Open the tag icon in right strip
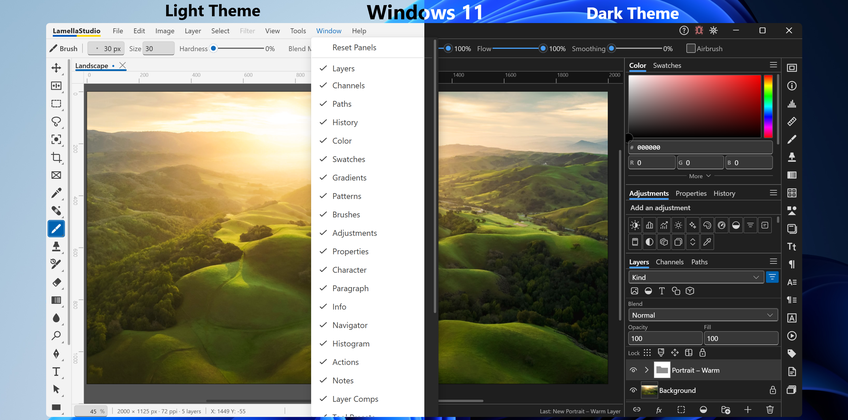This screenshot has width=848, height=420. pyautogui.click(x=792, y=354)
